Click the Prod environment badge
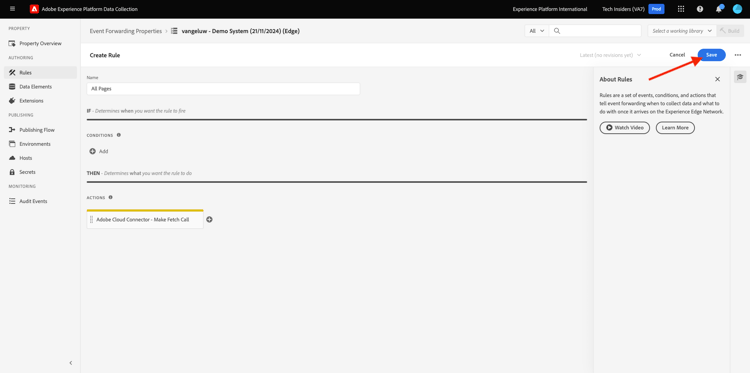The image size is (750, 373). click(656, 9)
